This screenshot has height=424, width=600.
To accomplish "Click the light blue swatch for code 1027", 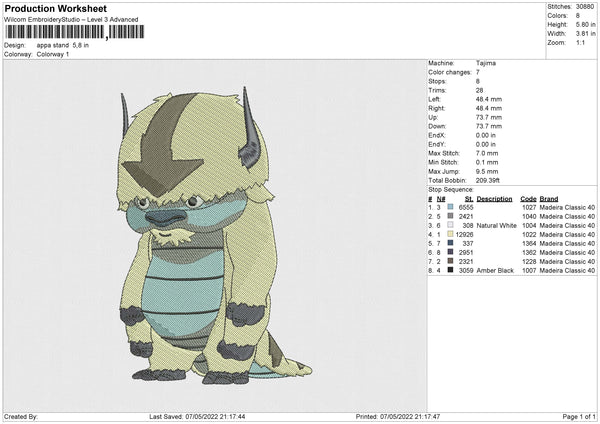I will click(450, 207).
